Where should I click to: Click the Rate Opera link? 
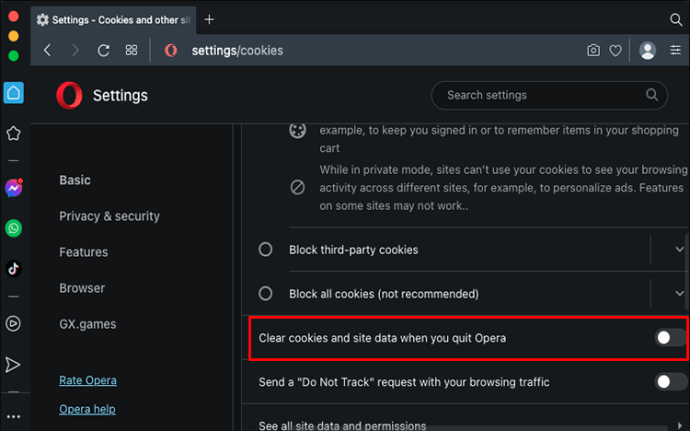click(87, 380)
